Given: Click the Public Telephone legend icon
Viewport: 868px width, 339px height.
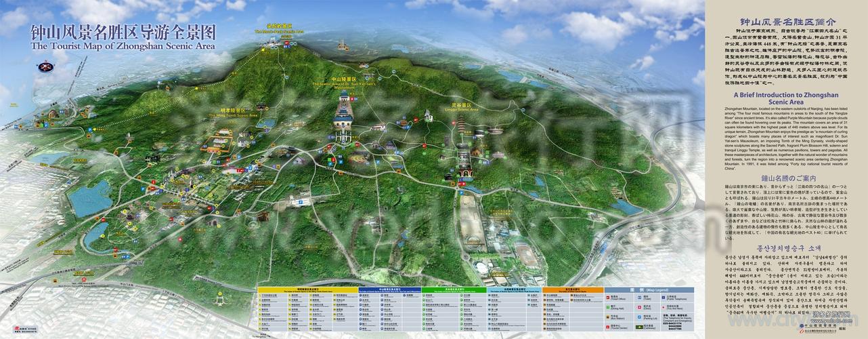Looking at the screenshot, I should pos(664,298).
